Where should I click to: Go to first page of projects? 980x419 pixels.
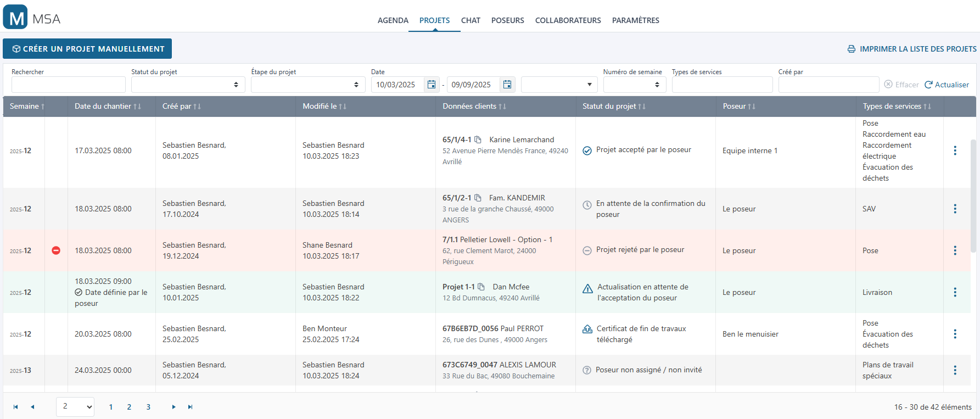[x=15, y=407]
